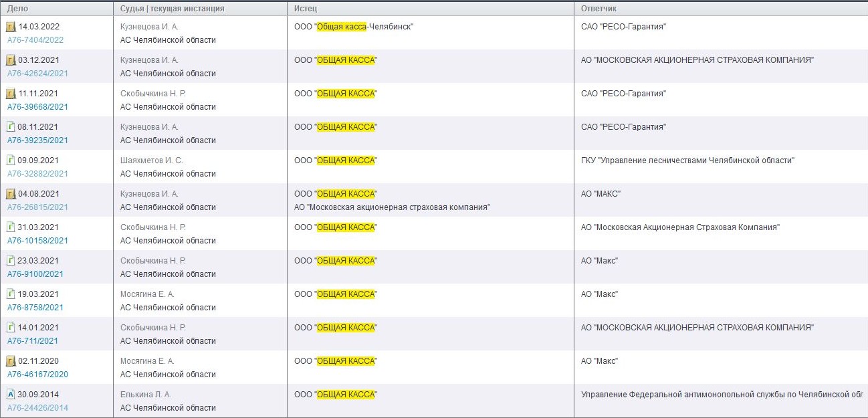The width and height of the screenshot is (868, 418).
Task: Select defendant АО "Московская Акционерная Страховая Компания" 31.03.2021 row
Action: (x=681, y=227)
